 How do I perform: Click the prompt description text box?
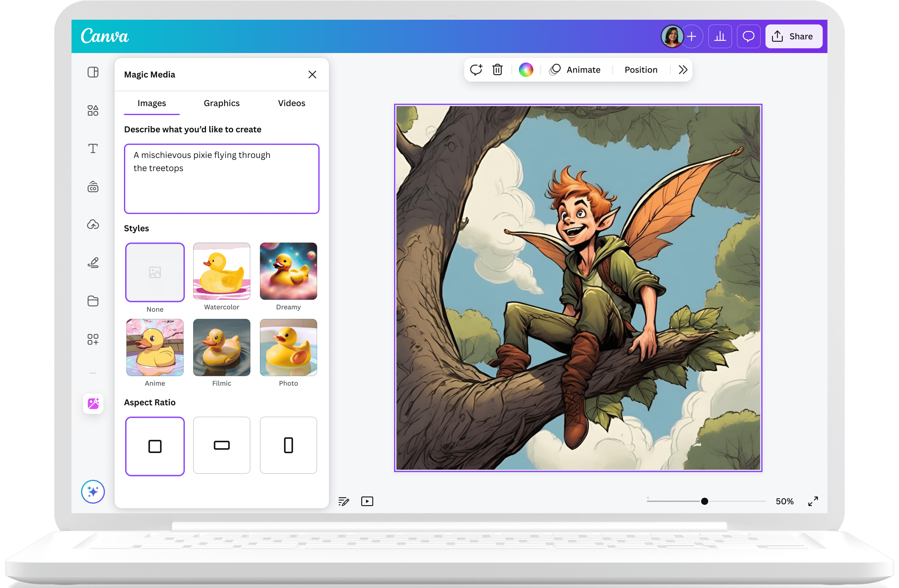pos(222,179)
